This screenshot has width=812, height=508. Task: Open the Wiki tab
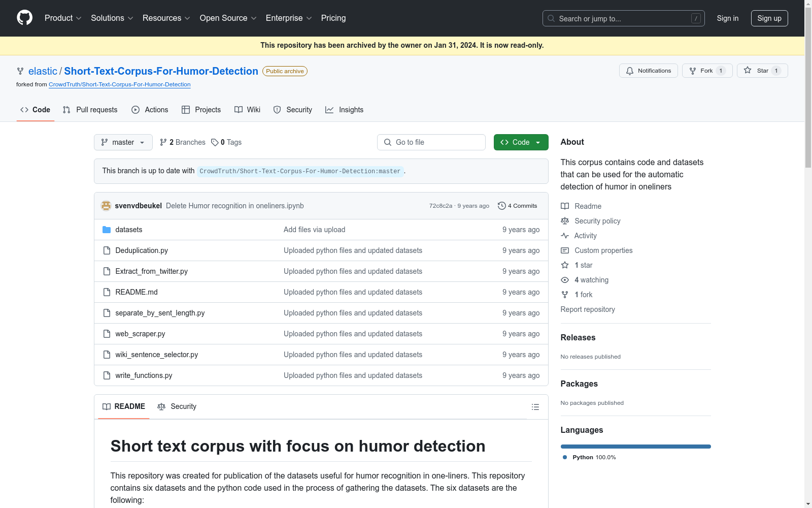point(248,110)
